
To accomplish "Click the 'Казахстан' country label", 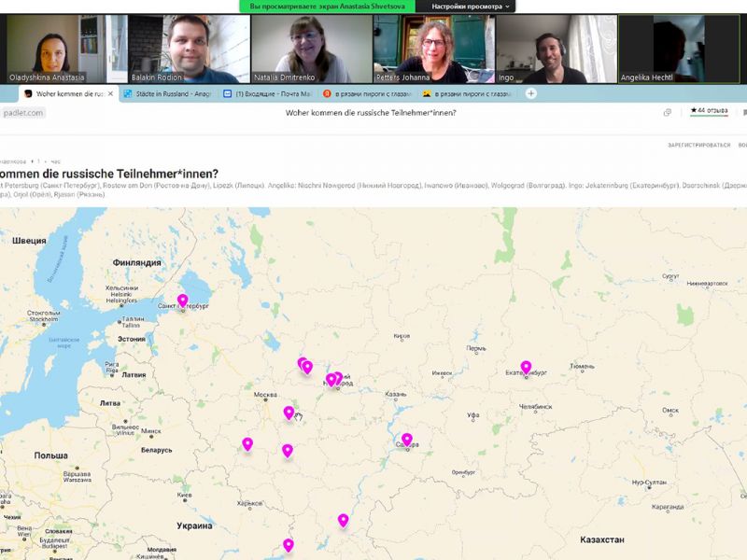I will (601, 539).
